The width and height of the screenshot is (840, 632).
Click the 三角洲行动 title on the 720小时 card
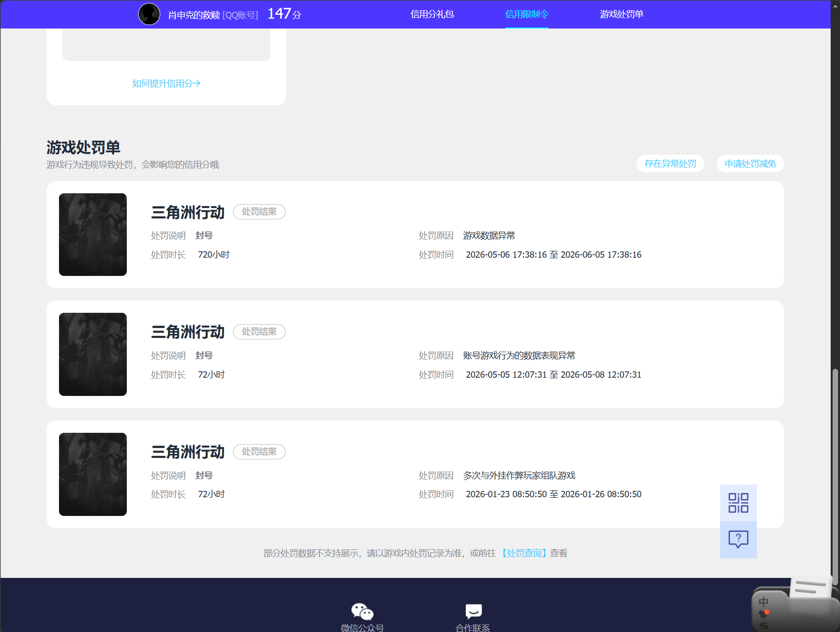[x=188, y=212]
